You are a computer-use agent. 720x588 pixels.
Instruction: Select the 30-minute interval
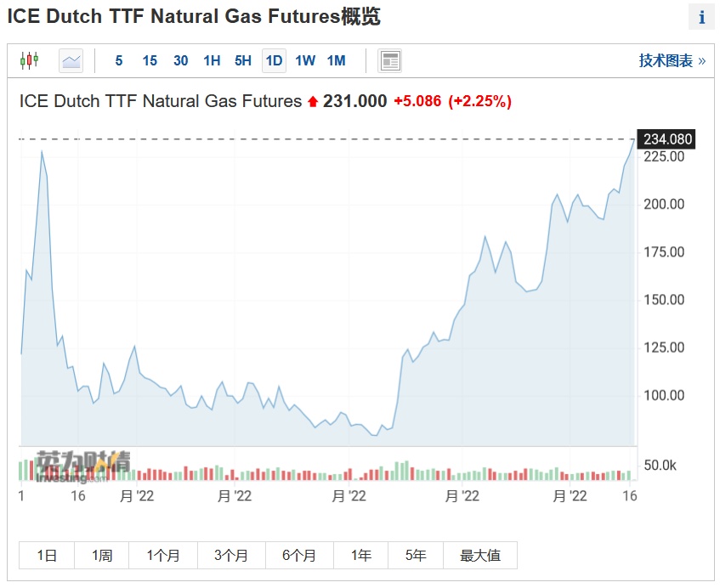[x=180, y=60]
